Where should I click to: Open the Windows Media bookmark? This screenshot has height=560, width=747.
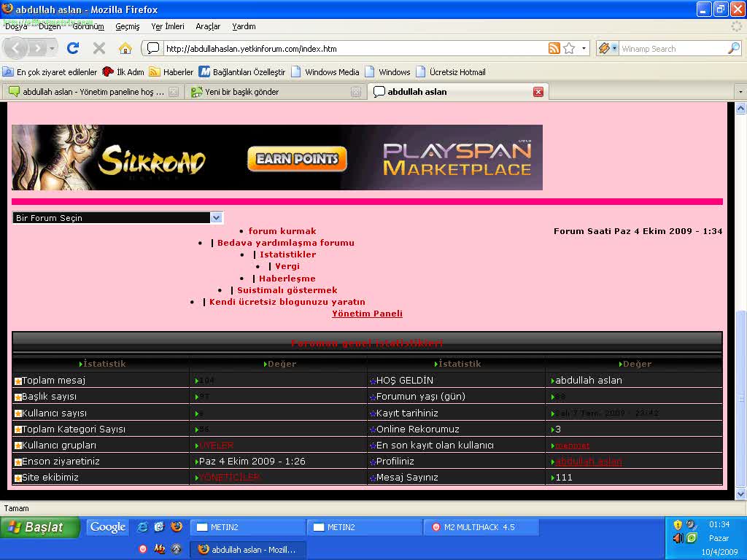click(x=325, y=72)
